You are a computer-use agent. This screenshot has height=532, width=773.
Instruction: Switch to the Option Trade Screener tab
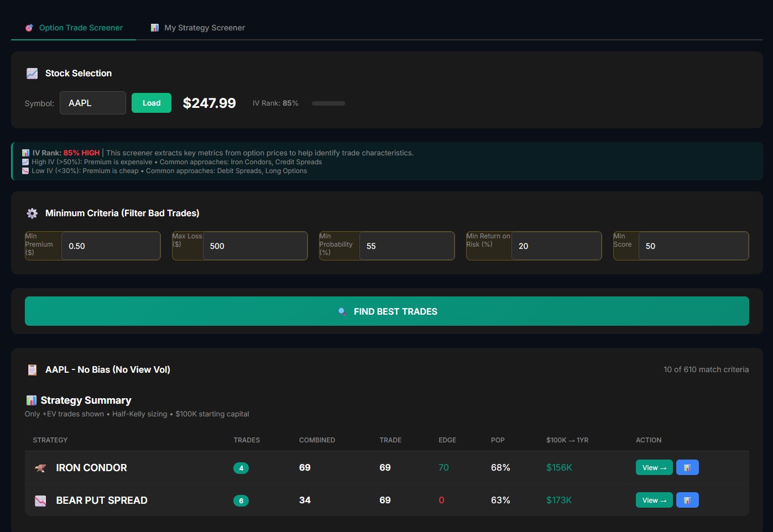(x=74, y=28)
